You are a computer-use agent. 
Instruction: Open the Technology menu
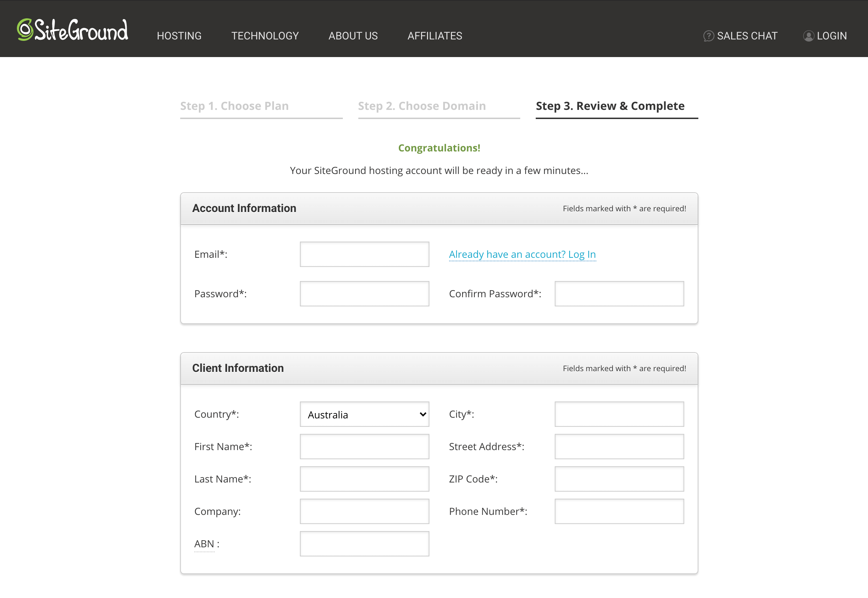265,36
